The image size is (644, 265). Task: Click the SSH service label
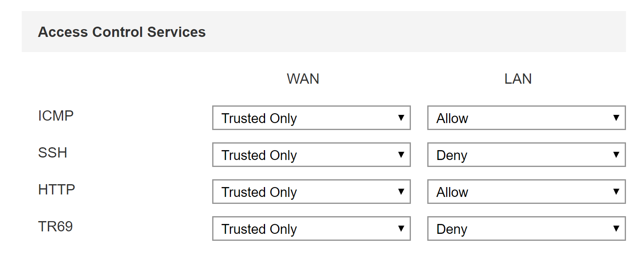pyautogui.click(x=52, y=153)
